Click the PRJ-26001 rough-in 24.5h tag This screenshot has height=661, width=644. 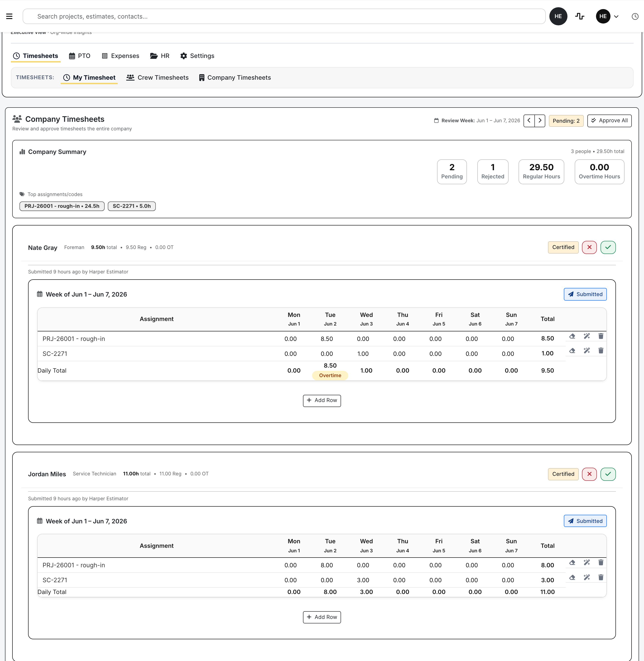coord(62,206)
